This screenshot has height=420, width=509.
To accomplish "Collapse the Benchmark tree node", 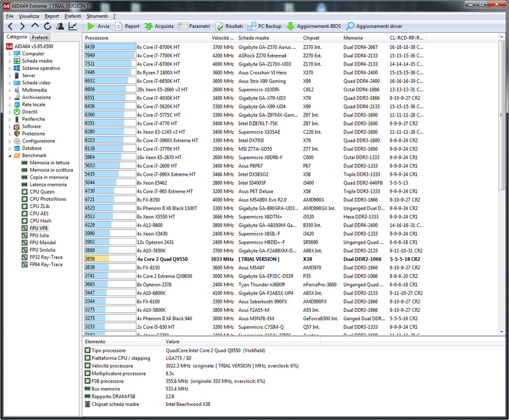I will click(10, 155).
